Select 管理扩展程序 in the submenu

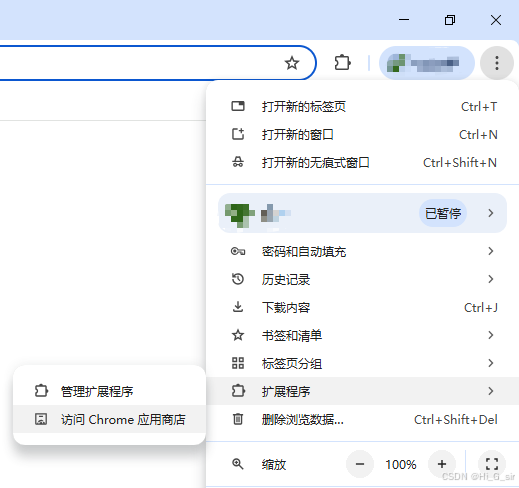tap(109, 391)
